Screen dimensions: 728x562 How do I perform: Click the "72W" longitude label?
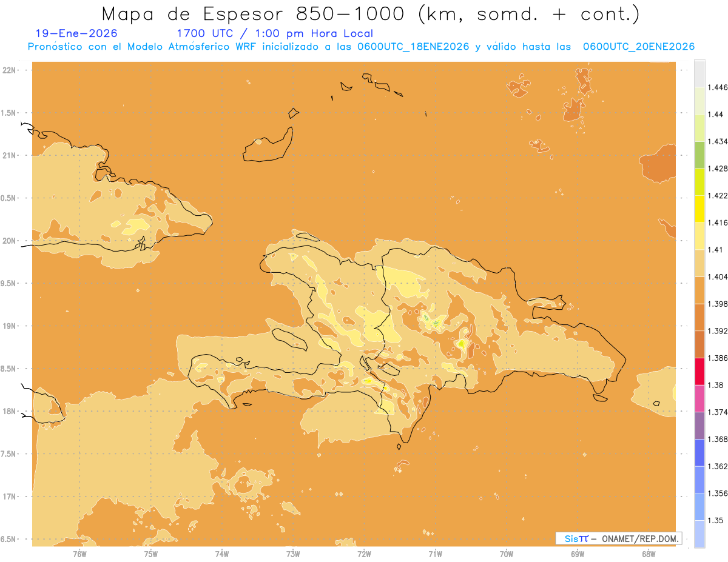click(364, 554)
